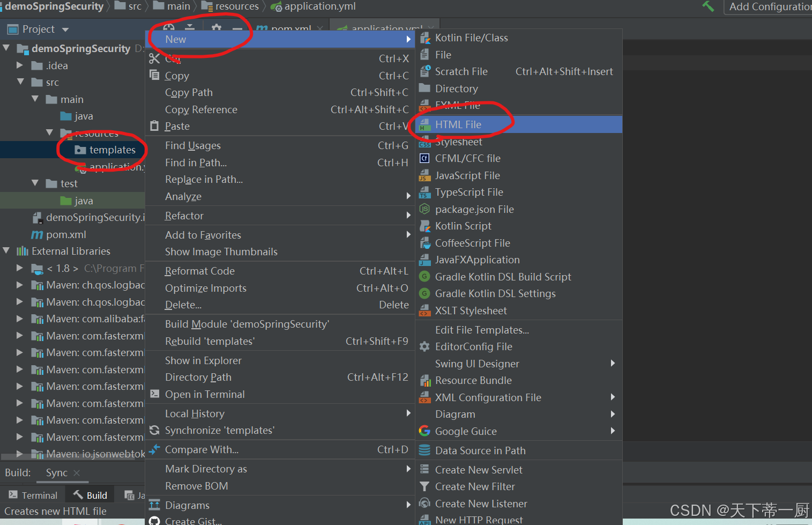Click the TypeScript File icon
812x525 pixels.
point(425,192)
